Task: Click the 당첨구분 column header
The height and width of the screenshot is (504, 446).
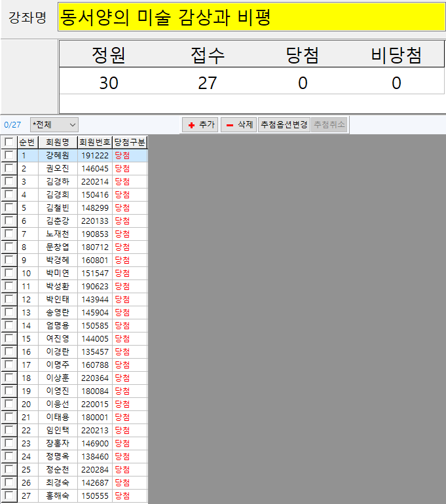Action: click(x=130, y=142)
